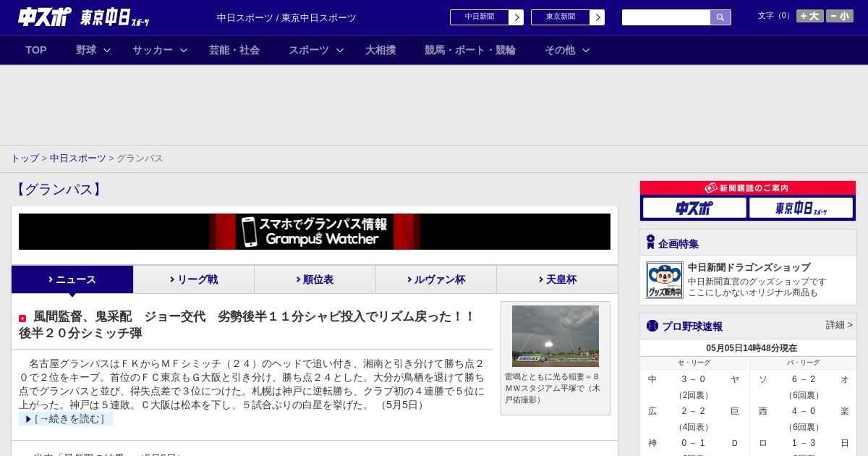Click score 4 − 0 西 vs 楽
The height and width of the screenshot is (456, 868).
(804, 411)
